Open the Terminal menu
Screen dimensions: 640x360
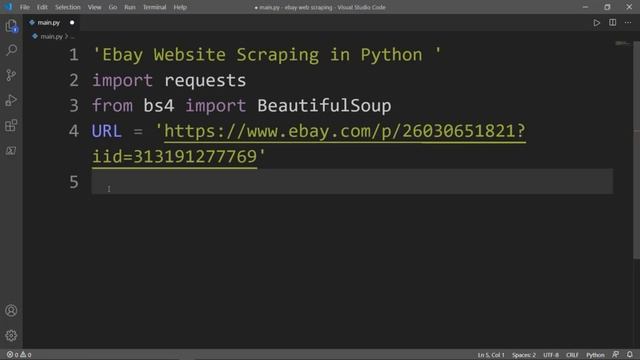(x=154, y=7)
